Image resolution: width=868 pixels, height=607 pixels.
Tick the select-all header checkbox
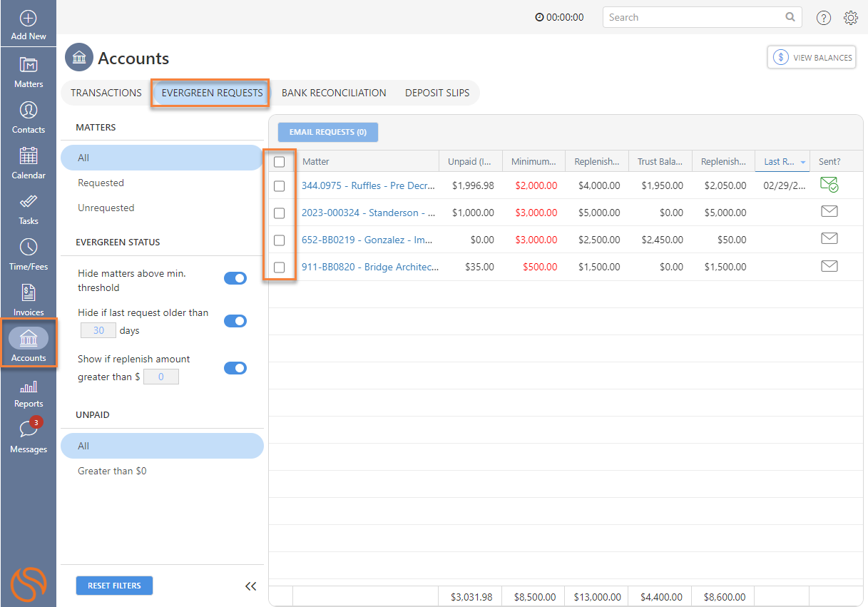click(280, 162)
